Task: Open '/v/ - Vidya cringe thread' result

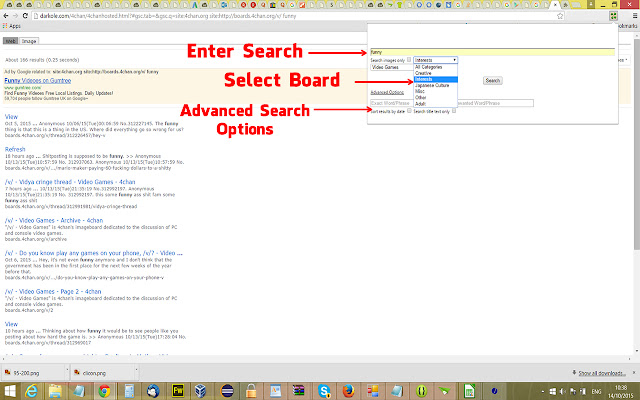Action: coord(70,182)
